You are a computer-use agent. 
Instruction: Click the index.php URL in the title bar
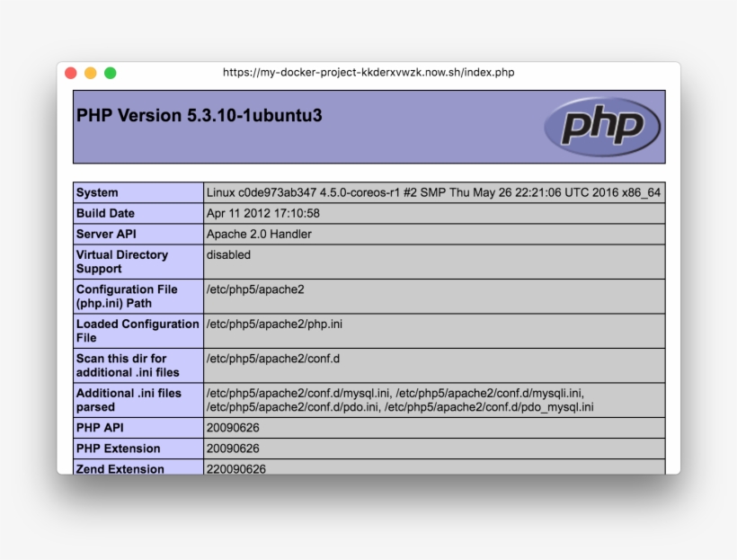tap(368, 73)
